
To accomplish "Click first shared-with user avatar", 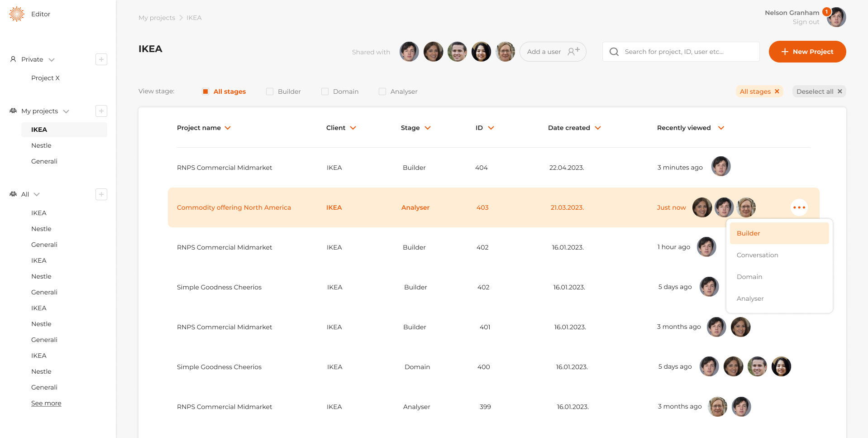I will point(409,52).
